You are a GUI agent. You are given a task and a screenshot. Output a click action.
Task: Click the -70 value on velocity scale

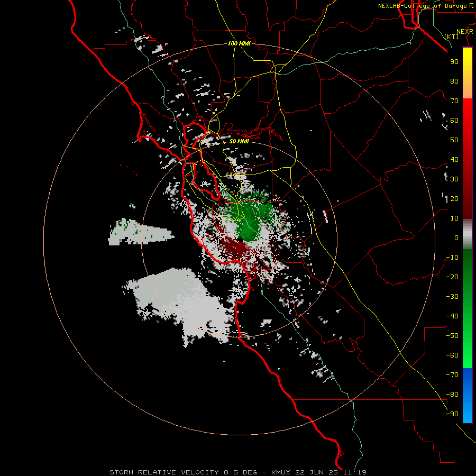[452, 375]
